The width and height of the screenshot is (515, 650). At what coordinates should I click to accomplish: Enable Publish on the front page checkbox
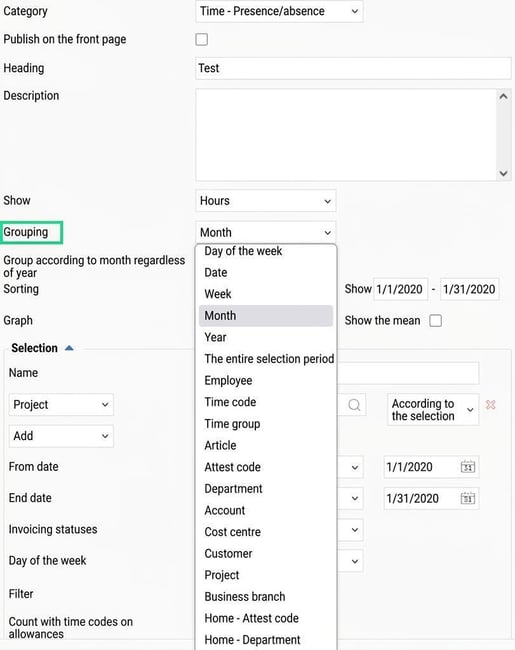pyautogui.click(x=202, y=39)
